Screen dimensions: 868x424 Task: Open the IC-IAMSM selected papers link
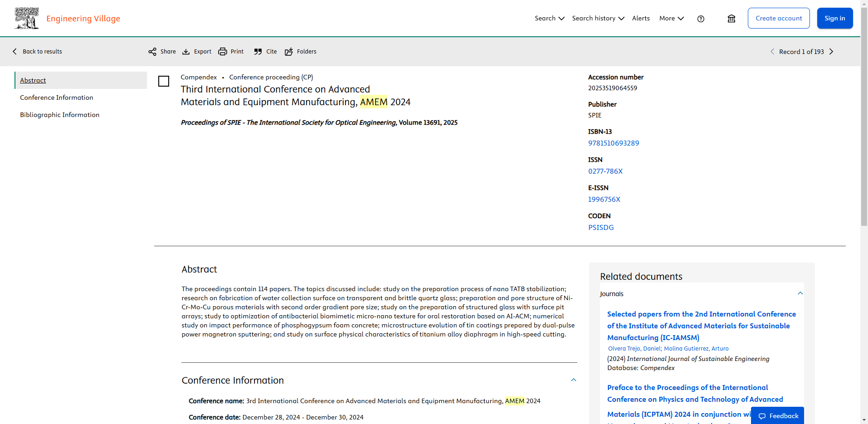tap(702, 326)
